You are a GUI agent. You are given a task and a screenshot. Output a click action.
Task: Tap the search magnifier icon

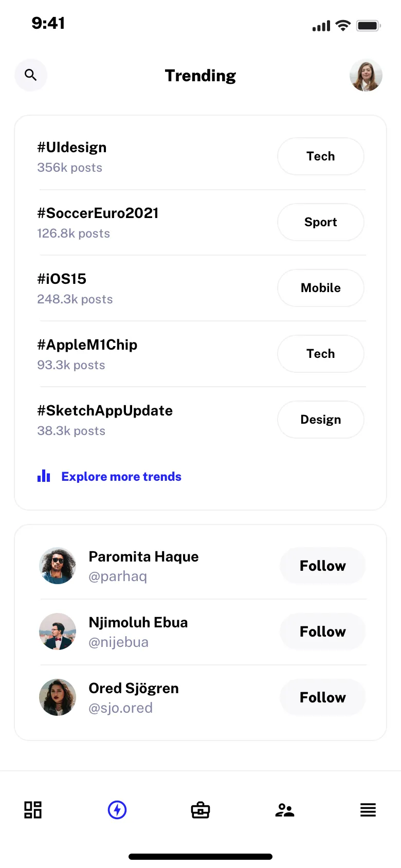(31, 75)
